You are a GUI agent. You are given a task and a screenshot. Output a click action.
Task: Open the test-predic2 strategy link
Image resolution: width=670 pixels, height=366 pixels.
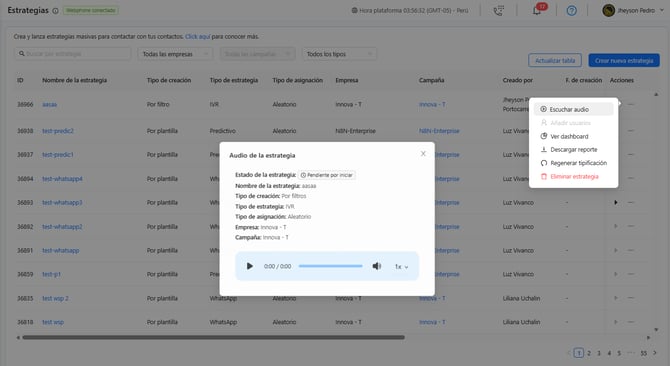click(58, 131)
